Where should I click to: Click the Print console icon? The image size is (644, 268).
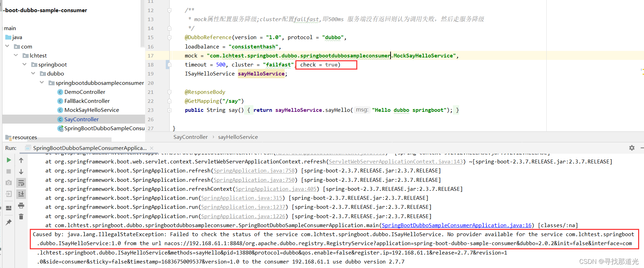(x=21, y=205)
